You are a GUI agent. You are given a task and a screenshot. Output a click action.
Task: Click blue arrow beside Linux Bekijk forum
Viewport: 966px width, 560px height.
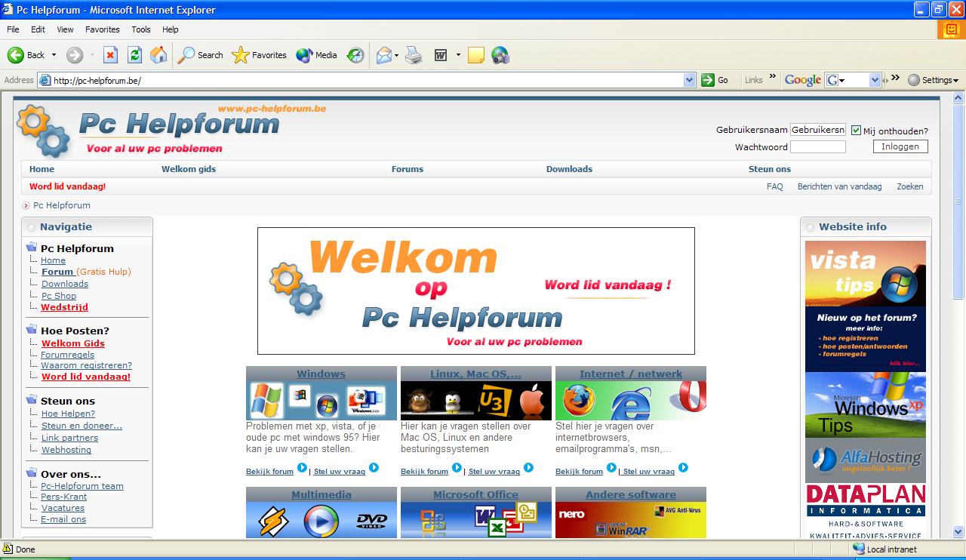click(x=457, y=468)
